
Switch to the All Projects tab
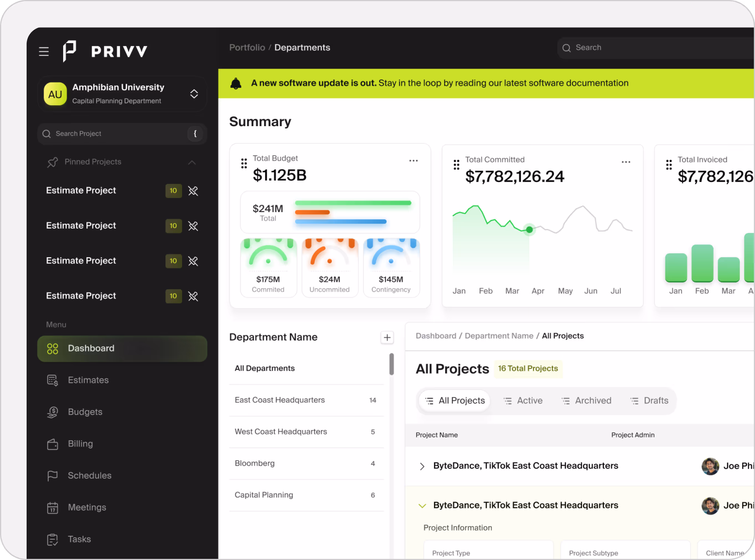click(455, 401)
